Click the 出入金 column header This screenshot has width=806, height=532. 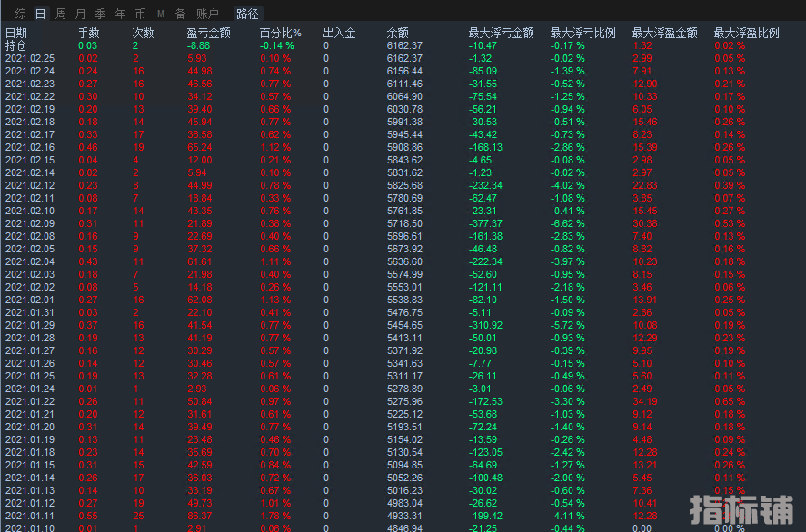click(339, 33)
